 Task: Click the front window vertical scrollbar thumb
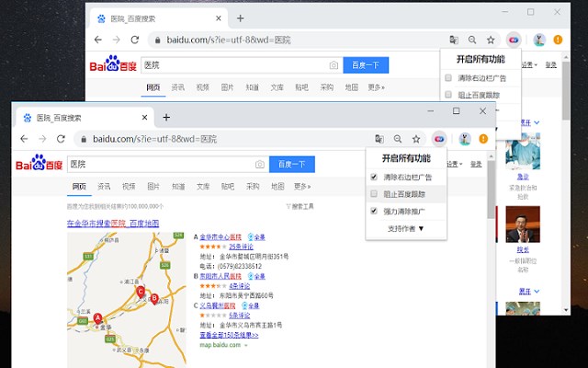point(491,190)
